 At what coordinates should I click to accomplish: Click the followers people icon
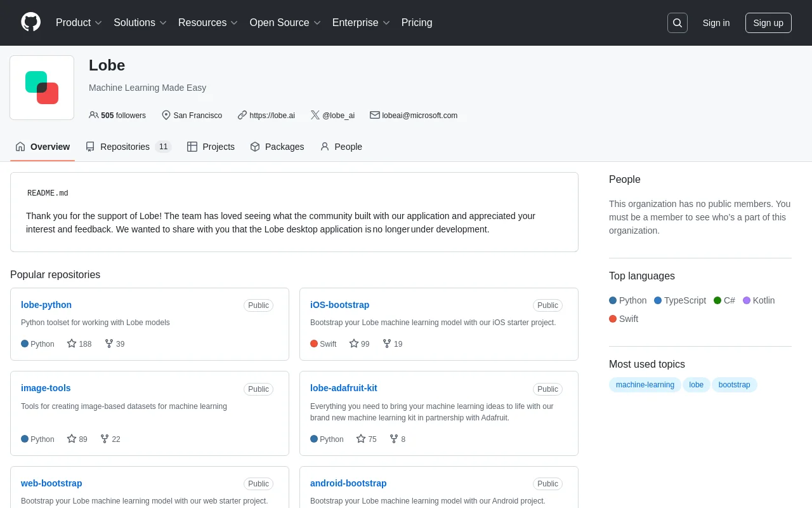click(x=94, y=115)
